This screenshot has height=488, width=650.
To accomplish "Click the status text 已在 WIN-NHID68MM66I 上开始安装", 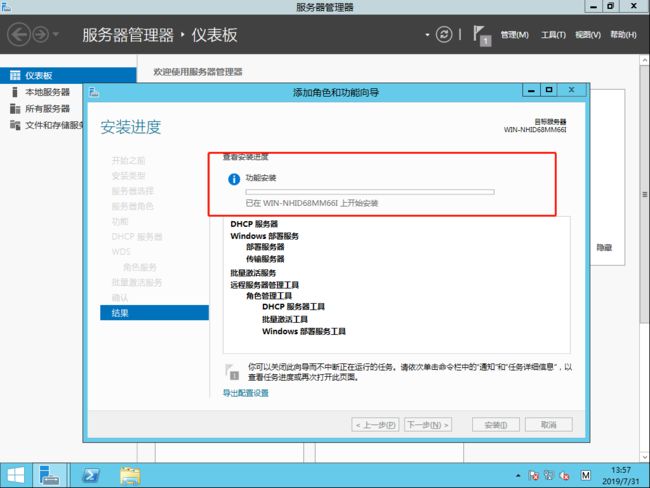I will (312, 203).
